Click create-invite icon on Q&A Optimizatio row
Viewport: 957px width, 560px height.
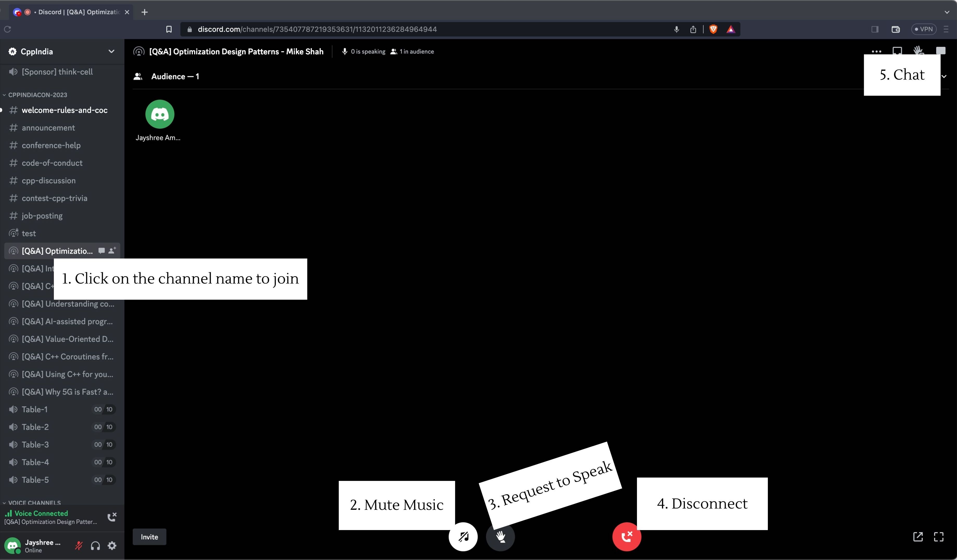click(112, 250)
